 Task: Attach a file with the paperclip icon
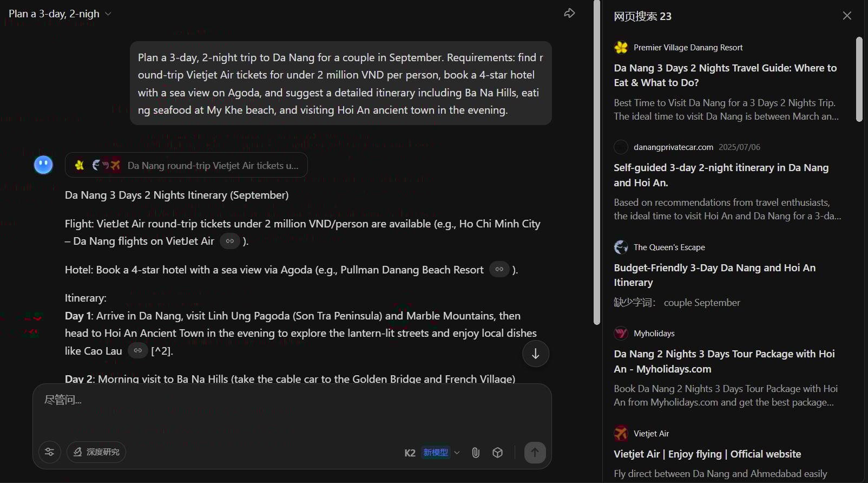point(476,453)
